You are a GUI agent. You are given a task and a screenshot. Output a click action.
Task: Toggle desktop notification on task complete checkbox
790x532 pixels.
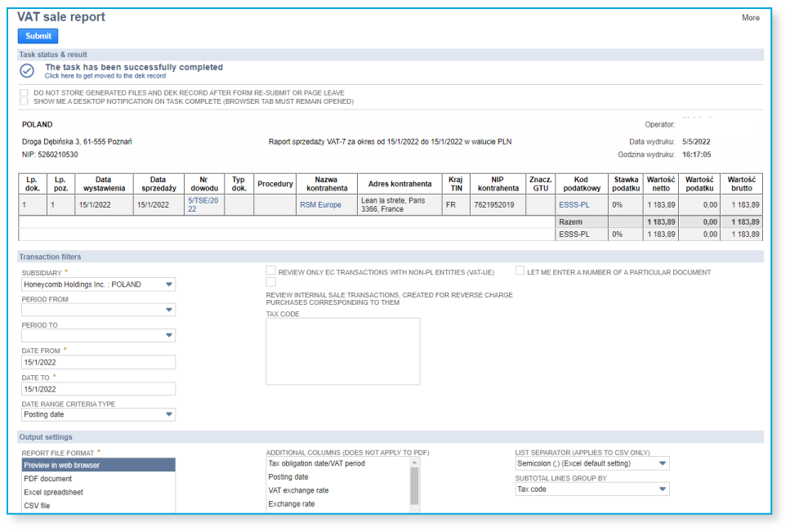click(x=25, y=101)
